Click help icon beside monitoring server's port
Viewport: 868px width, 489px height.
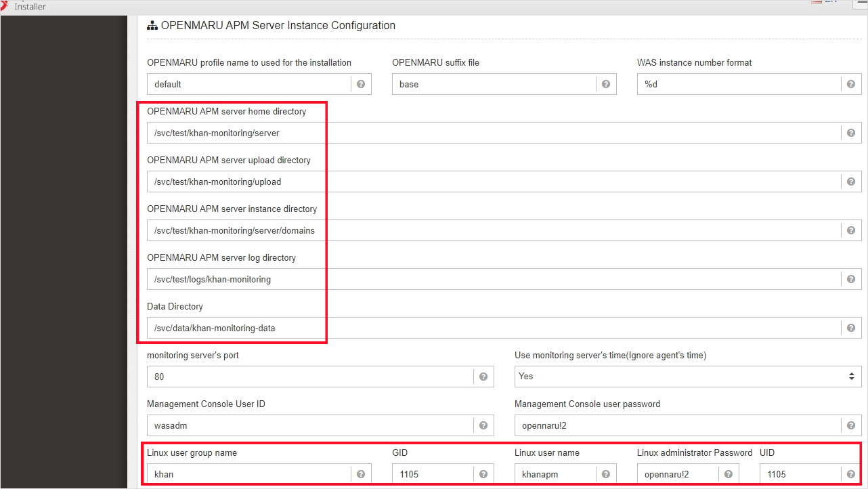coord(483,377)
